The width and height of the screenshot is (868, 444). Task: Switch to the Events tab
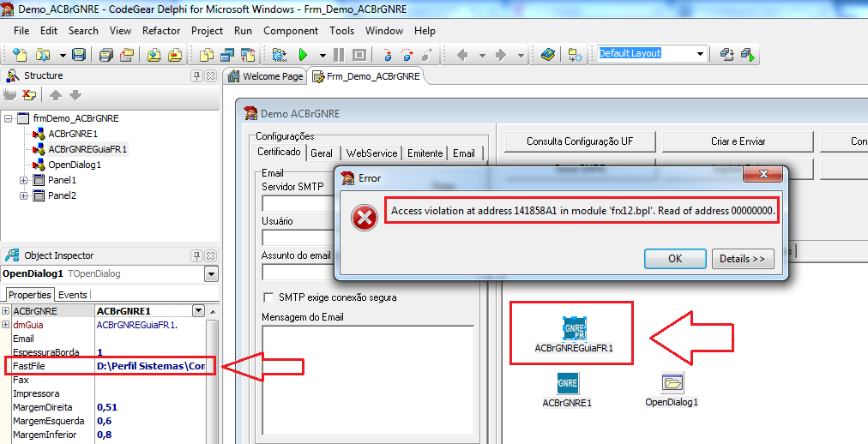tap(73, 295)
